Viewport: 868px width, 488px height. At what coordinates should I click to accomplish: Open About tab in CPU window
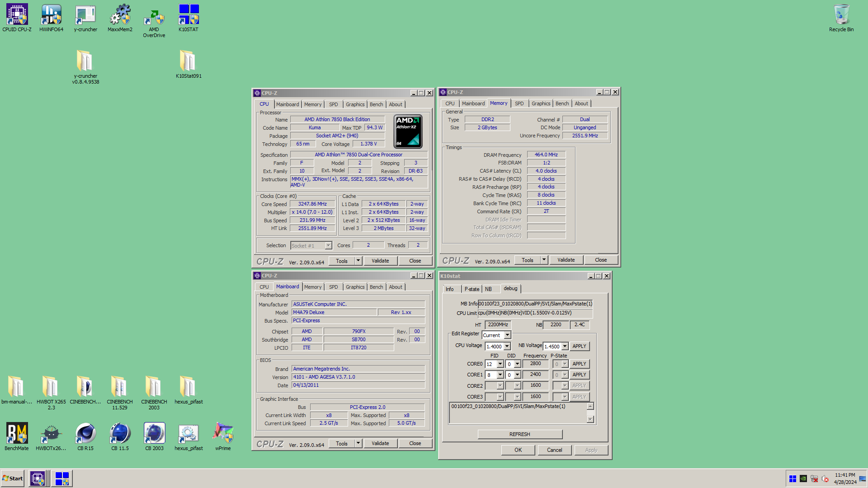point(396,104)
